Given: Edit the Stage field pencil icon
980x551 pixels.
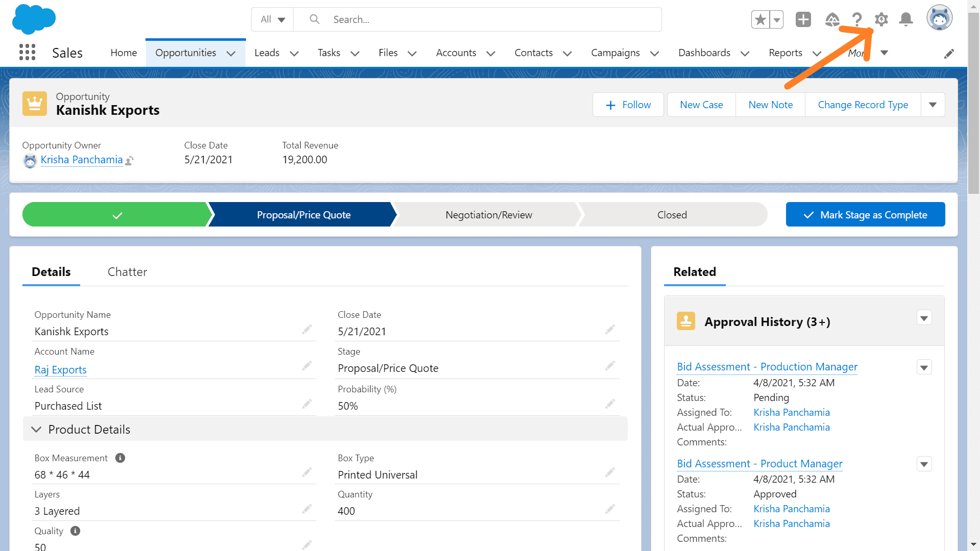Looking at the screenshot, I should [x=610, y=366].
